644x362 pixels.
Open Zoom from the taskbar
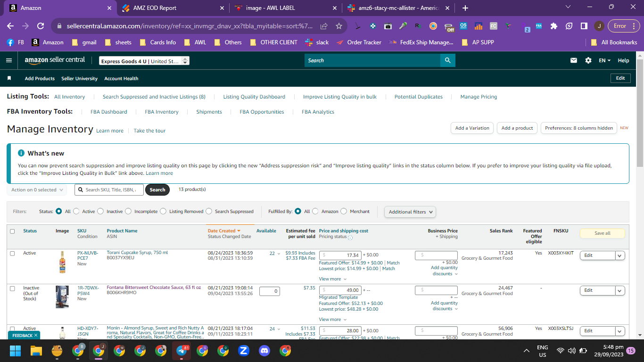coord(244,351)
